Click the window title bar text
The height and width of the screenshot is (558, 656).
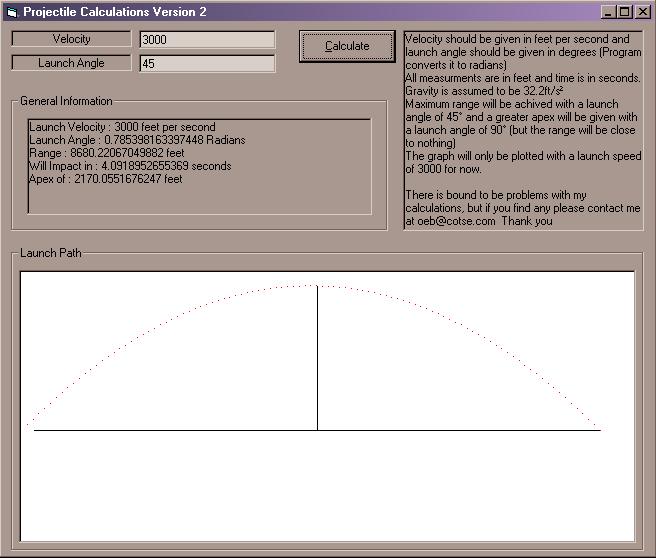click(115, 12)
